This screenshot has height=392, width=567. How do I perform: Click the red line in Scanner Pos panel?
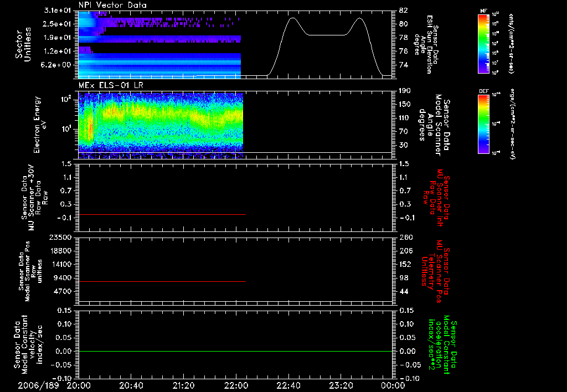click(162, 281)
